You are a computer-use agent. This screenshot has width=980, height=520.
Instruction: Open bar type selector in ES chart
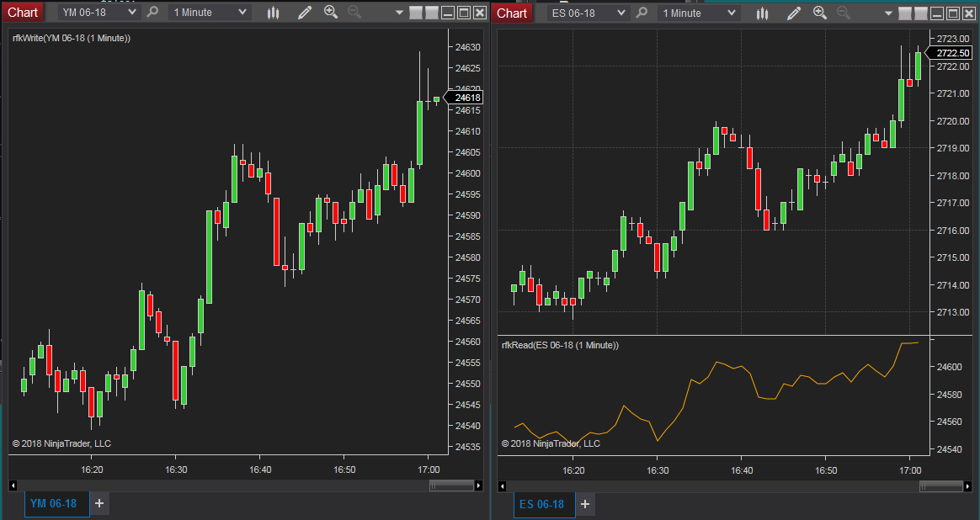click(x=762, y=13)
